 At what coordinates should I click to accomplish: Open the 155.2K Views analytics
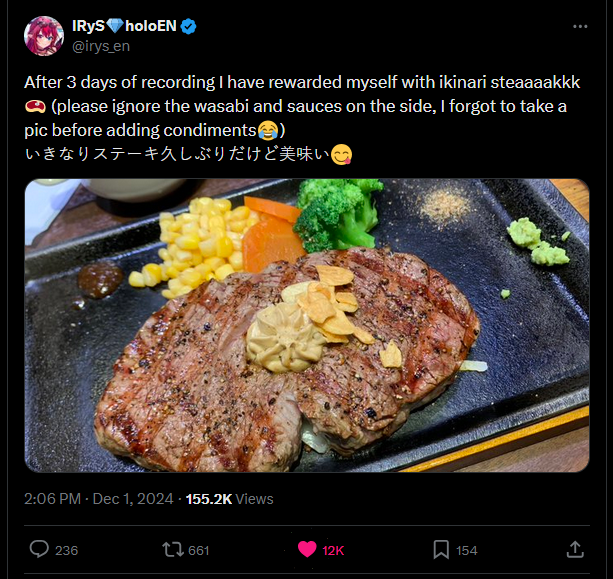tap(229, 499)
